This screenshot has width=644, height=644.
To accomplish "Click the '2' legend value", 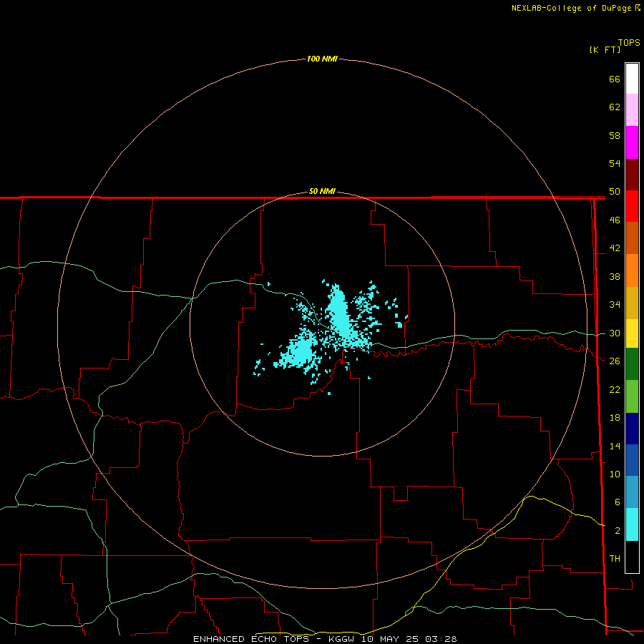I will pyautogui.click(x=617, y=531).
